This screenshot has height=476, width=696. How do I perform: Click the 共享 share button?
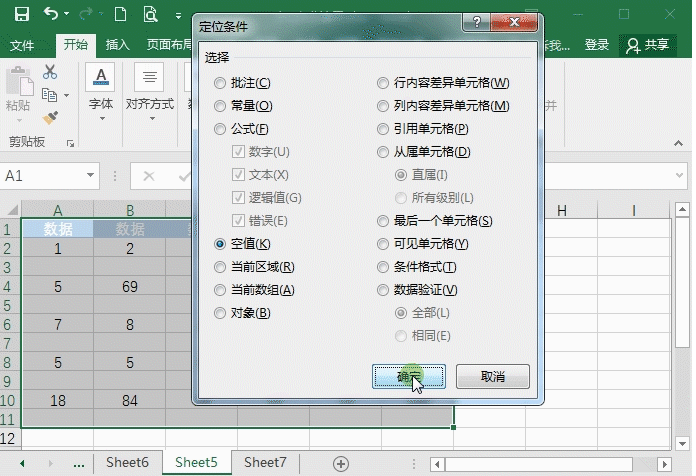[647, 45]
